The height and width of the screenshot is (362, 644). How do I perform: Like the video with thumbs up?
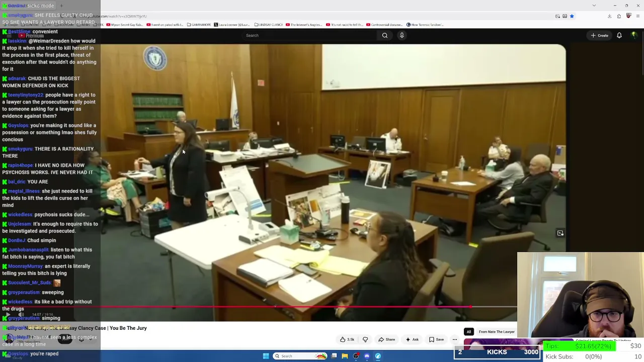pyautogui.click(x=348, y=339)
